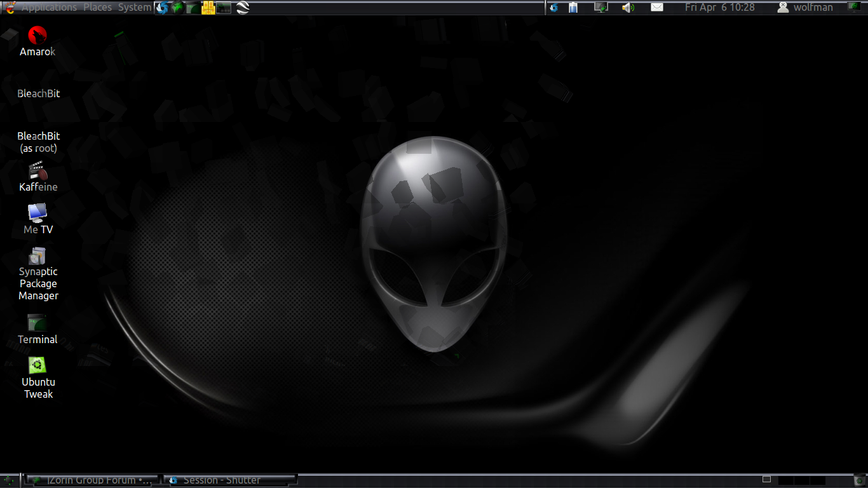Switch to Zorin Group Forum taskbar window
This screenshot has width=868, height=488.
tap(92, 480)
